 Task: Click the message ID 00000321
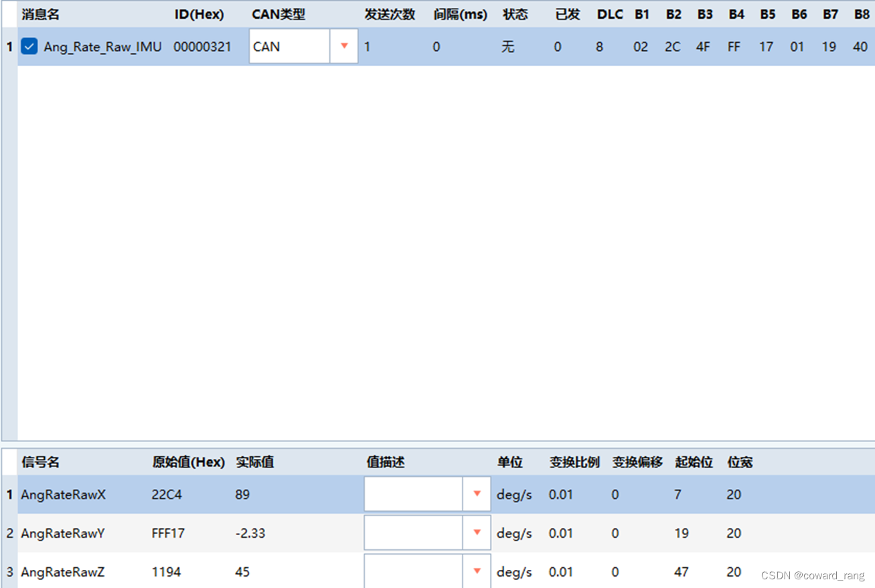[x=202, y=47]
